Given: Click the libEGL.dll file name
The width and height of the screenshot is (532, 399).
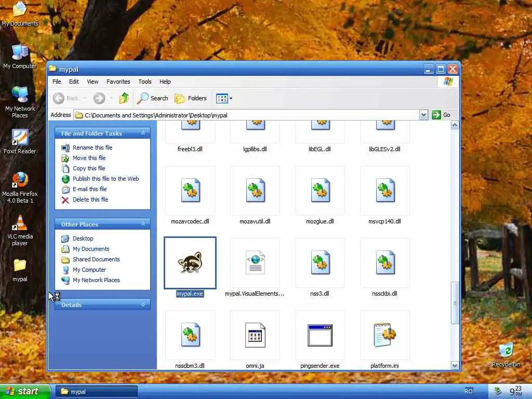Looking at the screenshot, I should [x=320, y=149].
